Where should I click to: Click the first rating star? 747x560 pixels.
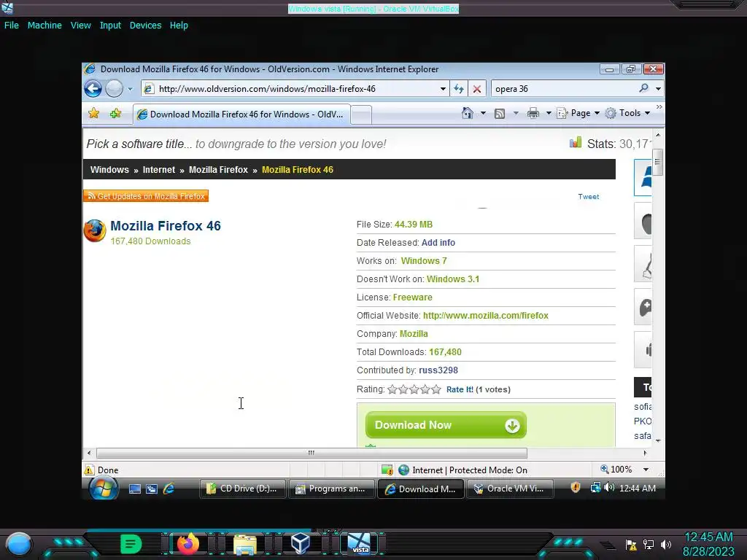click(392, 389)
